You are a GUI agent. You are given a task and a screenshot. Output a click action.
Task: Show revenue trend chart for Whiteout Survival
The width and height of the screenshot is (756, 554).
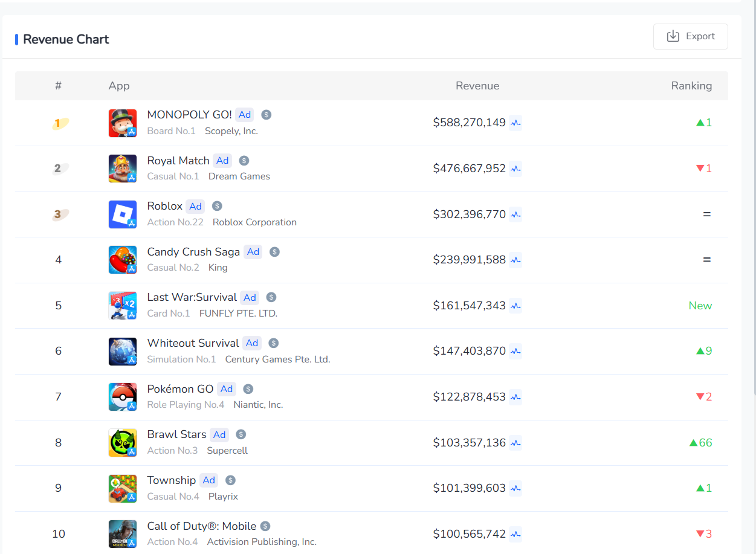point(515,351)
